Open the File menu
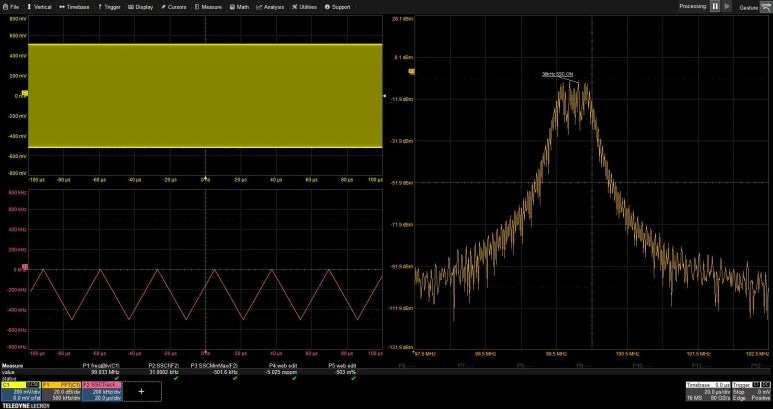The width and height of the screenshot is (773, 409). 11,7
